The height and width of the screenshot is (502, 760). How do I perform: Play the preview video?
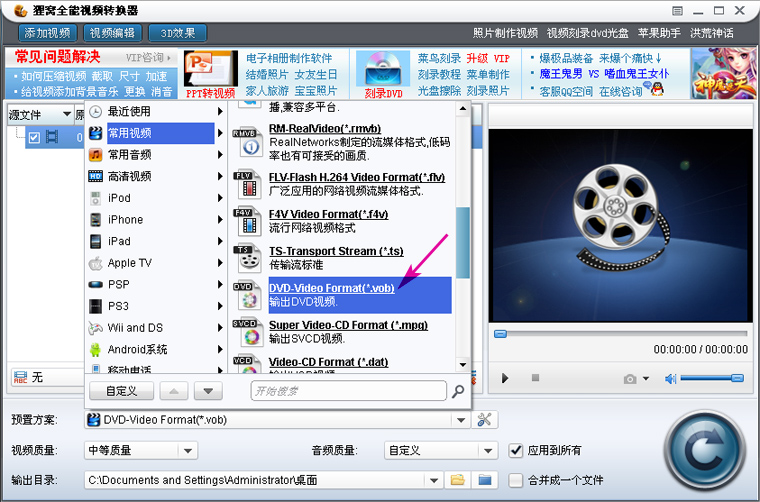tap(505, 378)
